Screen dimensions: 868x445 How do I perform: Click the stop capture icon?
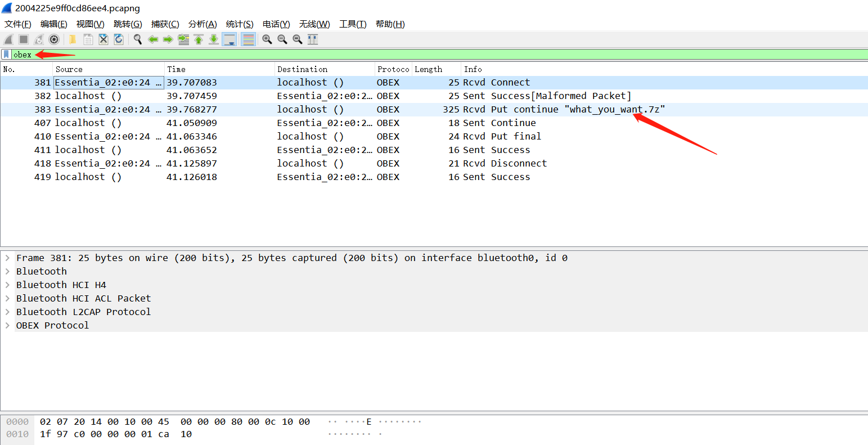[x=22, y=39]
